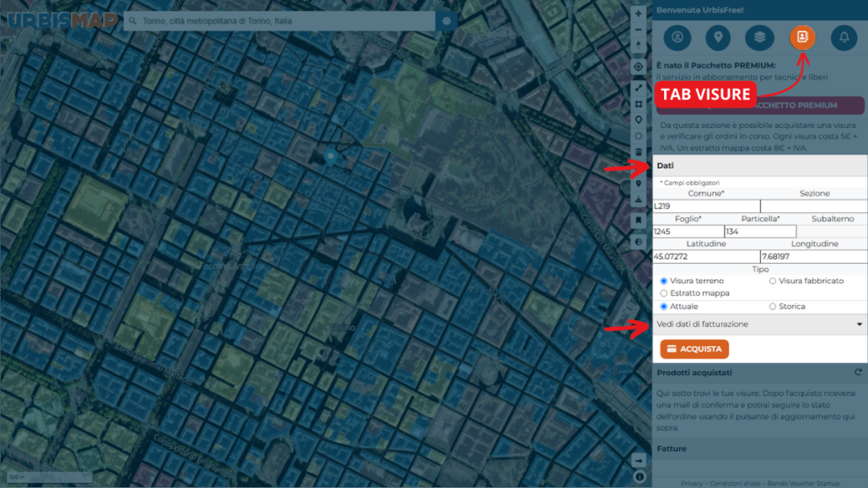Reset map north with compass control
The height and width of the screenshot is (488, 868).
[638, 46]
